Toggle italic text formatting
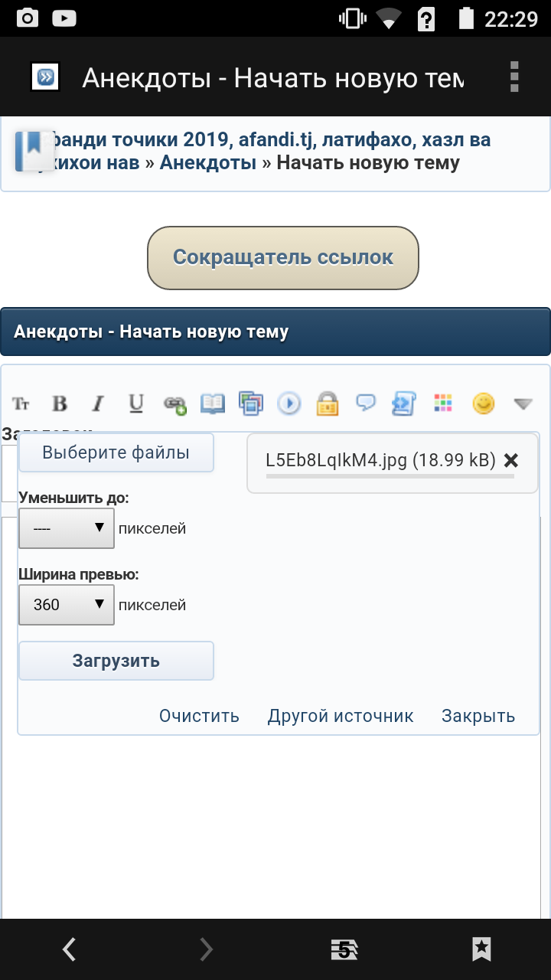This screenshot has height=980, width=551. (97, 403)
